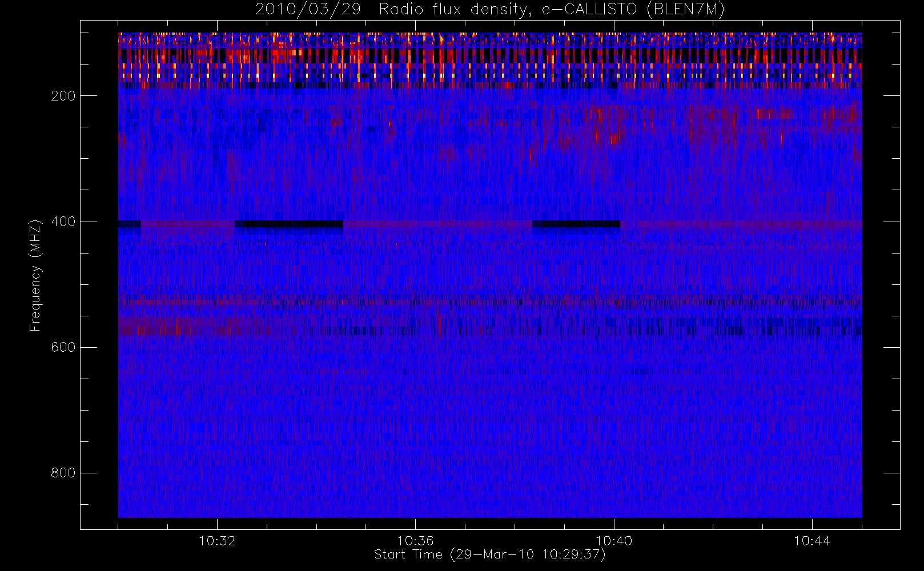
Task: Click the 10:40 time tick label
Action: point(614,541)
